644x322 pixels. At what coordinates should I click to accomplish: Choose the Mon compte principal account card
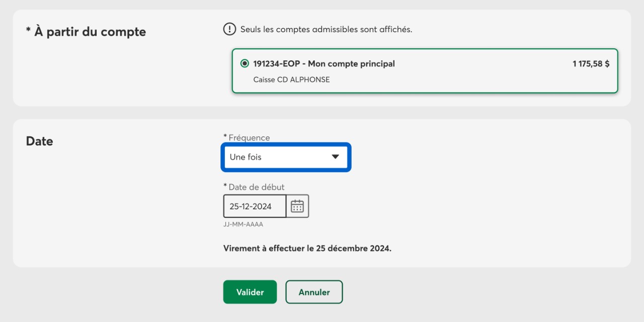[425, 71]
